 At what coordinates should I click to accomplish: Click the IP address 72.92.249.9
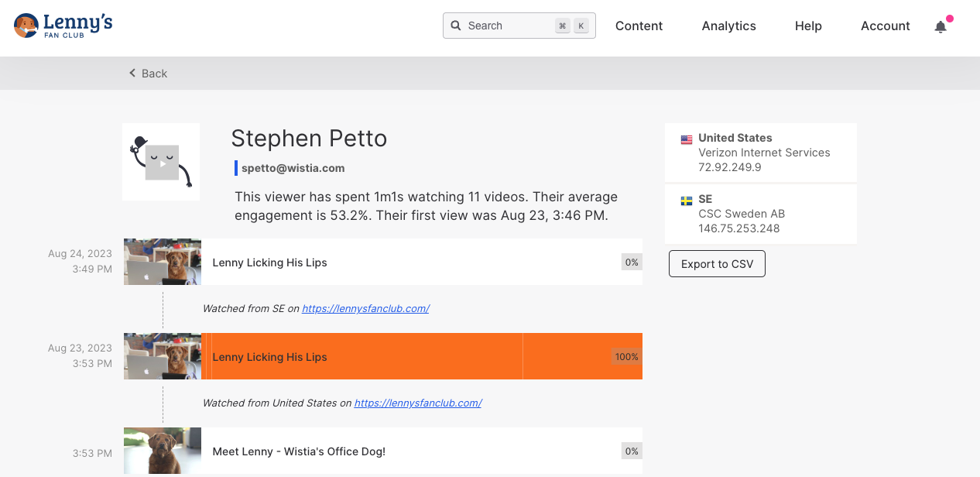click(730, 167)
